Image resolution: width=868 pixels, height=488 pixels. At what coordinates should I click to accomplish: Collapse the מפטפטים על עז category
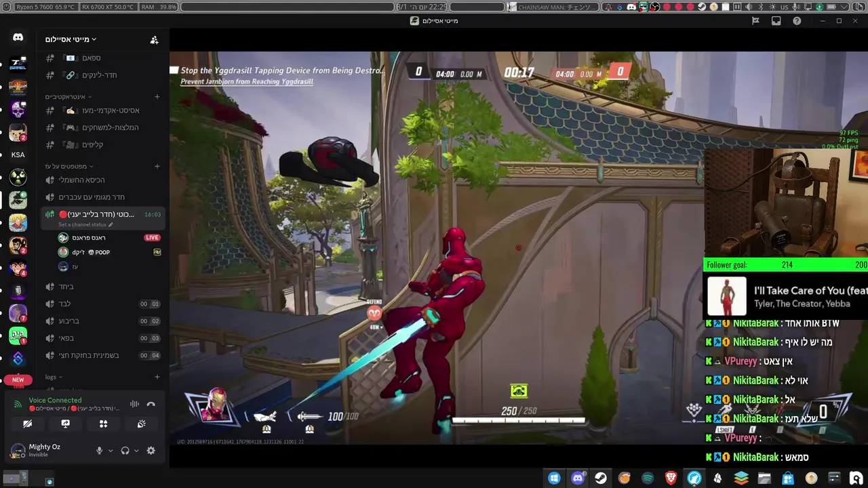pyautogui.click(x=69, y=166)
